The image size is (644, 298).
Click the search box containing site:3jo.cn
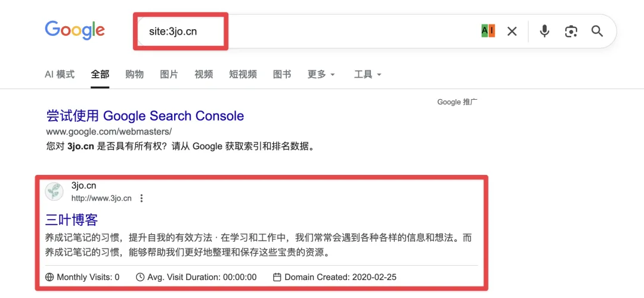point(298,31)
